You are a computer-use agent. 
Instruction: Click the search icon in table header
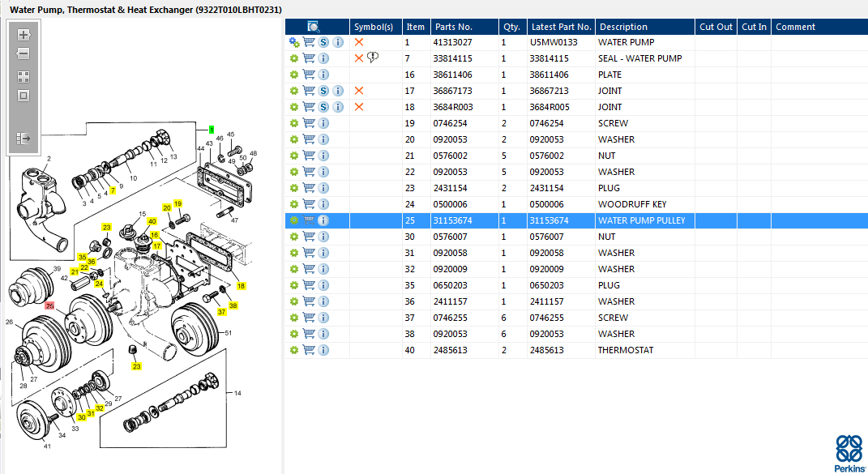(x=314, y=27)
